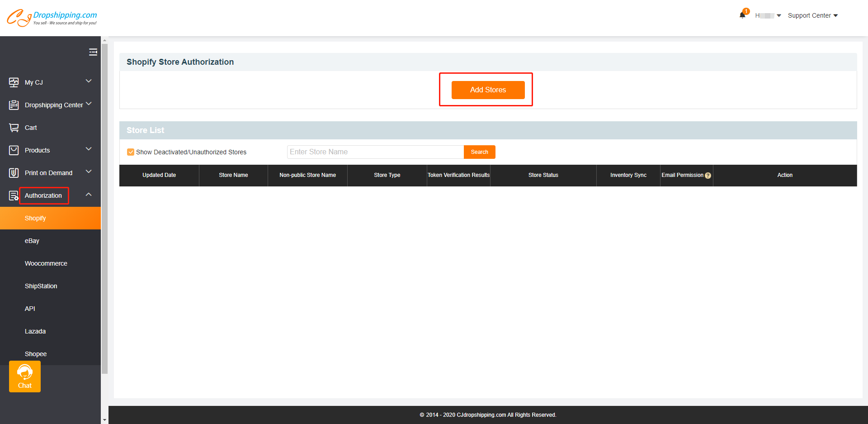Click the orange Search button
This screenshot has width=868, height=424.
click(x=479, y=152)
